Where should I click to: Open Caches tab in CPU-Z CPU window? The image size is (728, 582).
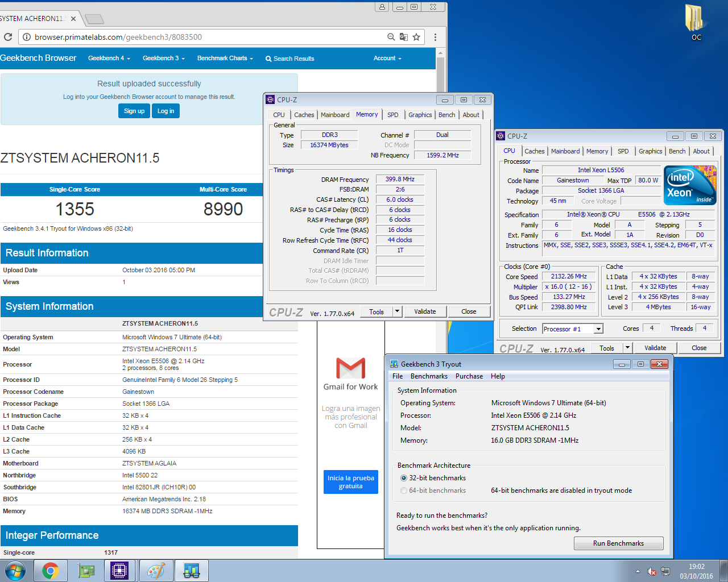[535, 151]
